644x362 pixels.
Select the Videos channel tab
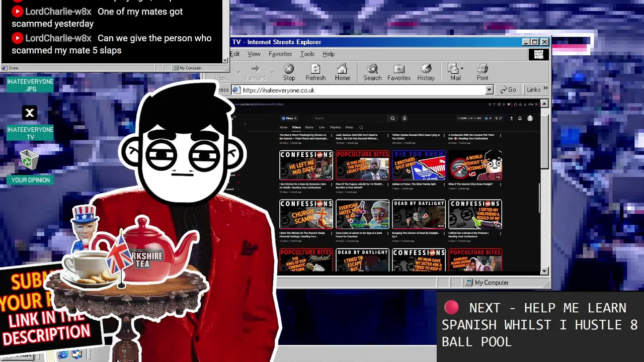(x=296, y=127)
